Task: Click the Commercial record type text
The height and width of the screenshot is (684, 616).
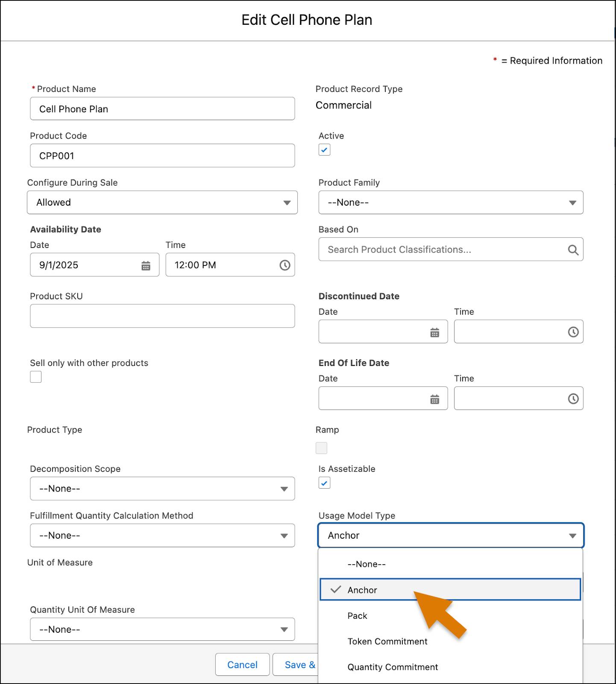Action: tap(343, 105)
